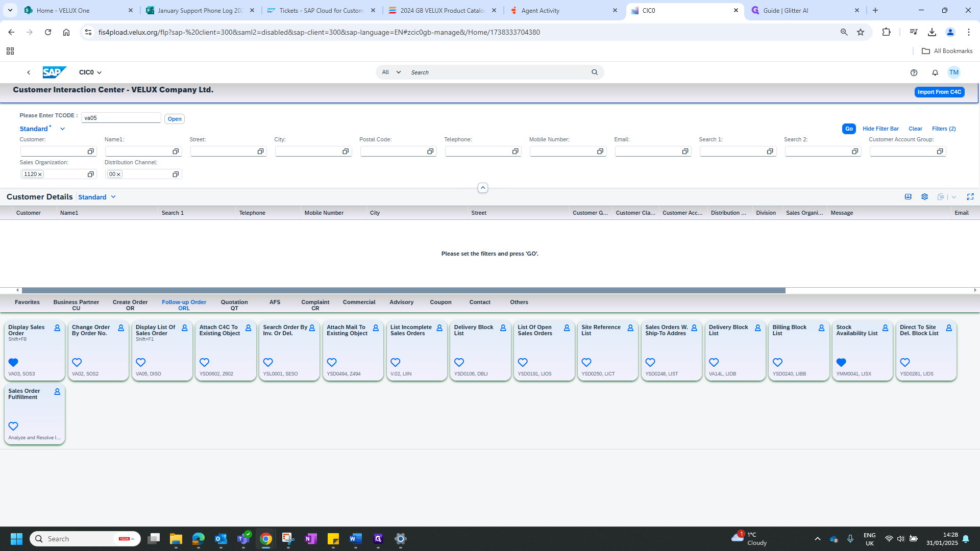Collapse the filter bar header chevron

click(482, 188)
